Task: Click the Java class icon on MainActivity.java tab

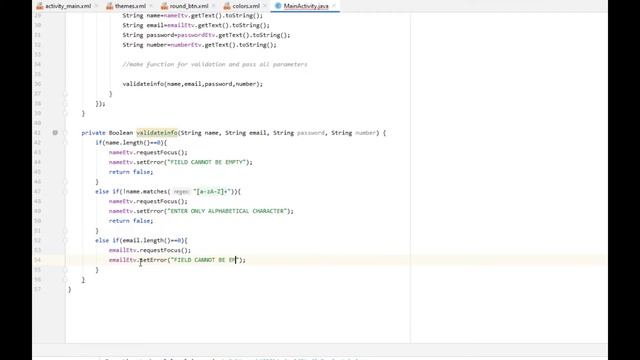Action: [x=278, y=6]
